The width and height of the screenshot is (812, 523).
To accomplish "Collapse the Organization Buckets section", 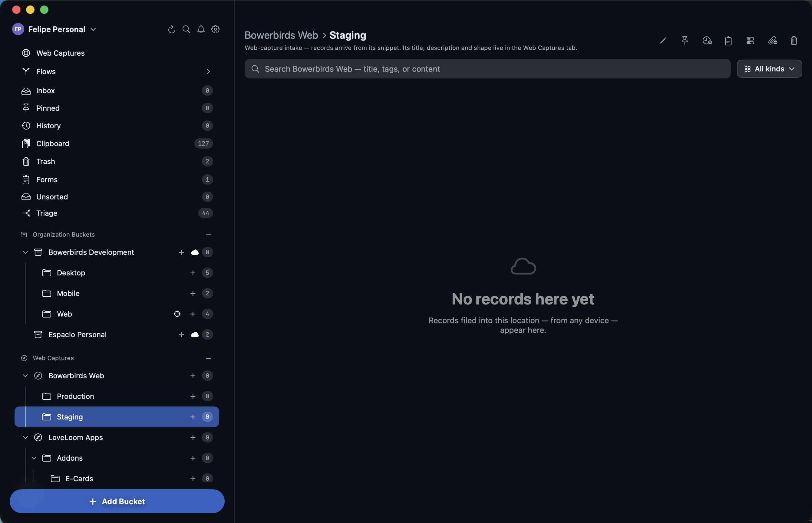I will (208, 235).
